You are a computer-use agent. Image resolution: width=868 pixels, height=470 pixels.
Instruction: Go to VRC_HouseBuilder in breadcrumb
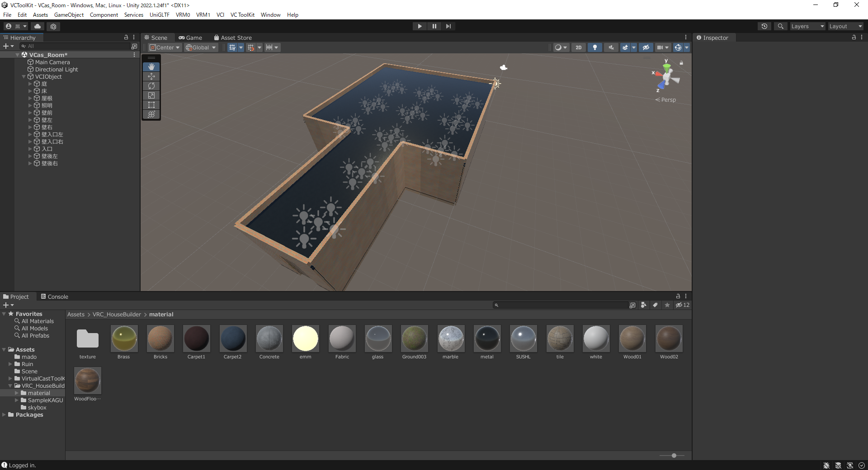click(x=117, y=315)
